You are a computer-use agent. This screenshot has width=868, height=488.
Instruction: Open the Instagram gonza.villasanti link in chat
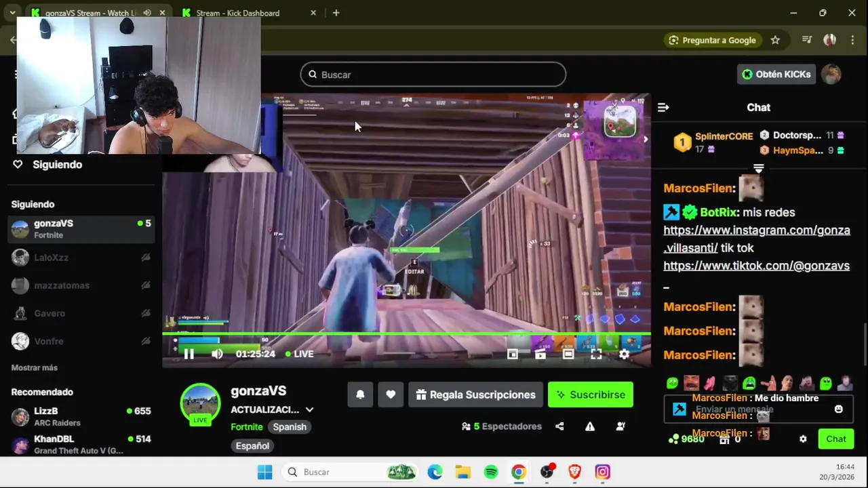pyautogui.click(x=757, y=239)
